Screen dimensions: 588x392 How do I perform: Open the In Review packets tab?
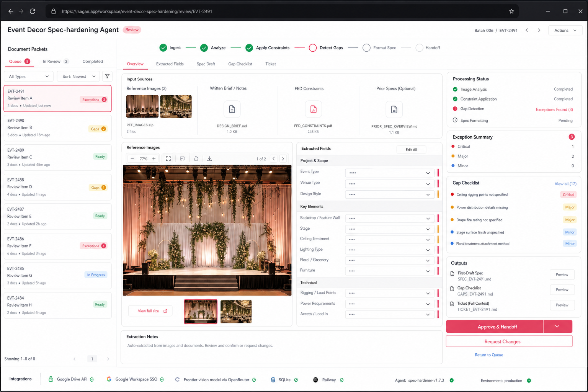[x=56, y=61]
